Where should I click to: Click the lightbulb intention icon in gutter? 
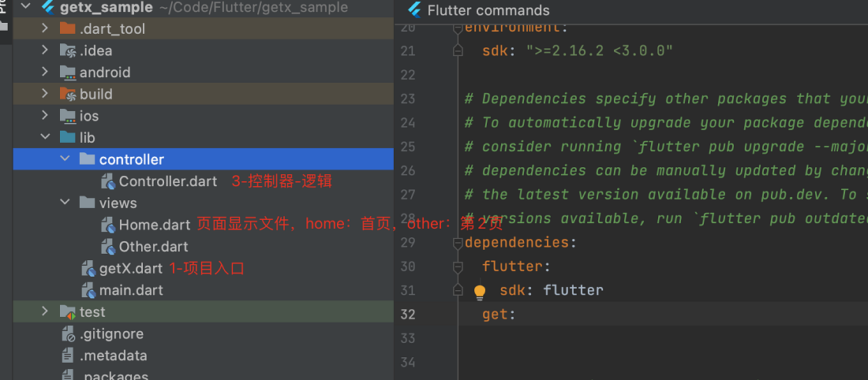coord(479,292)
